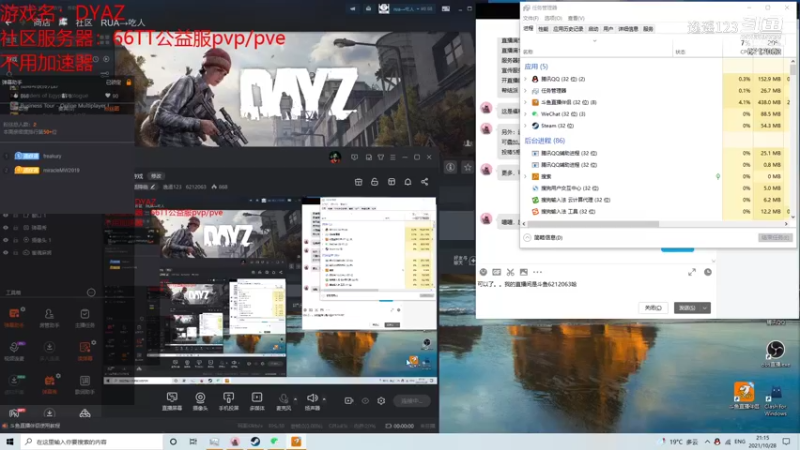Open 视频连麦 tool in toolbox
This screenshot has width=800, height=450.
coord(14,351)
